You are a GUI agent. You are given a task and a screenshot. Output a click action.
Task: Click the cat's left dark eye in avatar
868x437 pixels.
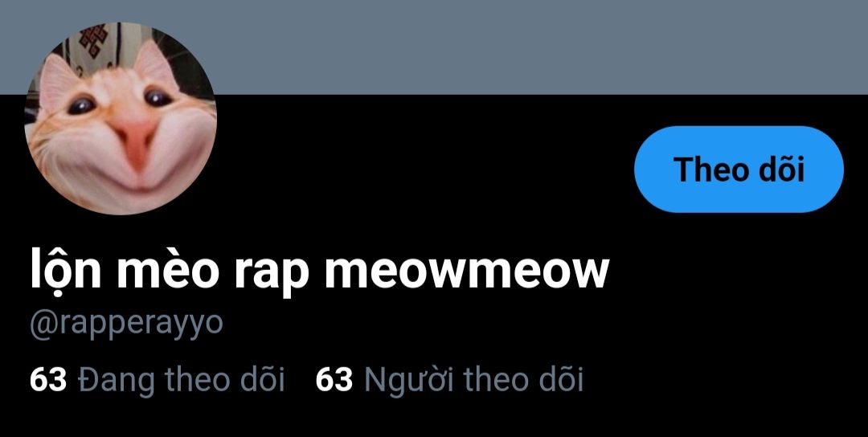point(82,105)
